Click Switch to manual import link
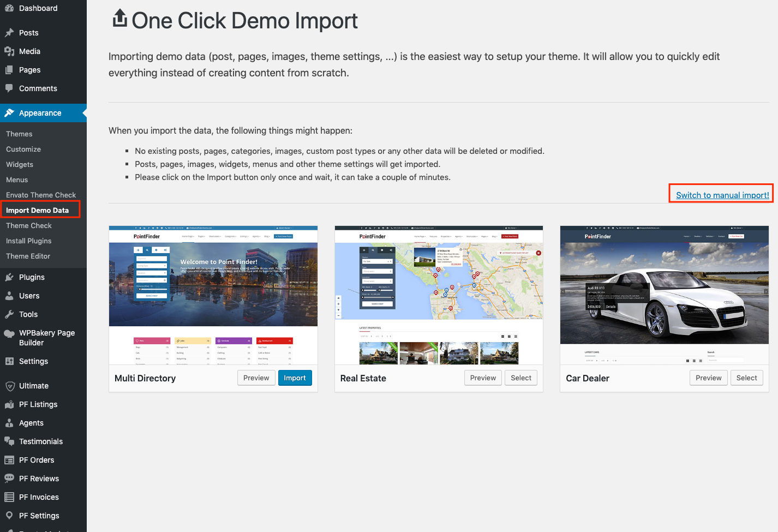 722,195
